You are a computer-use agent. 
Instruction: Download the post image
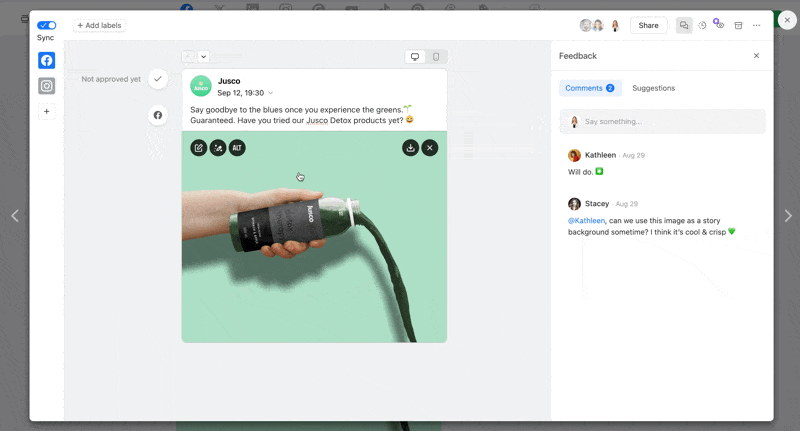tap(411, 148)
